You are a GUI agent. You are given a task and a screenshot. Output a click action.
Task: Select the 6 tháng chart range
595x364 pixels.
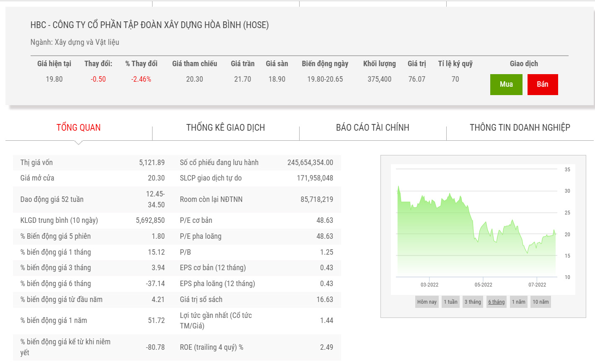point(496,302)
